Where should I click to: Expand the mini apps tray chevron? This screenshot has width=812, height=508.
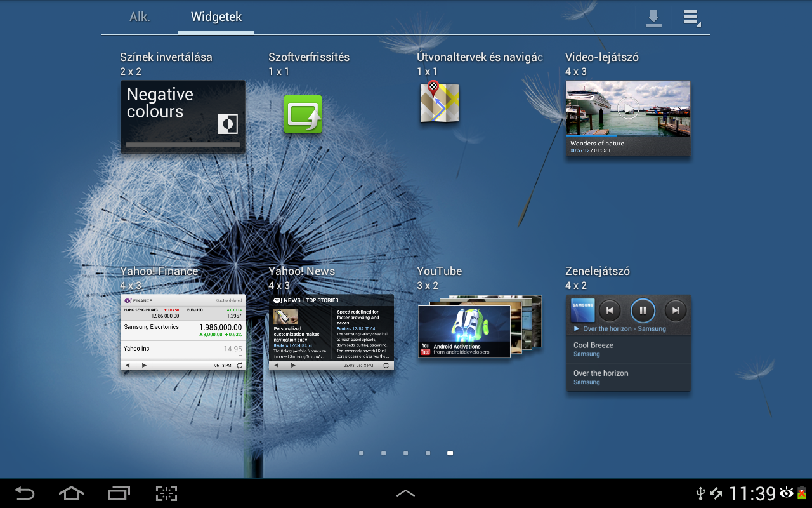(x=406, y=493)
